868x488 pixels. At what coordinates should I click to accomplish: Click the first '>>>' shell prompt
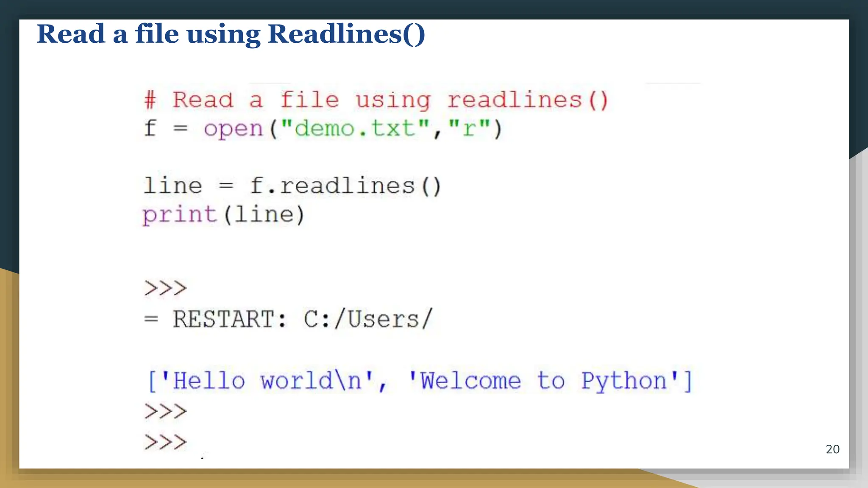click(x=165, y=289)
